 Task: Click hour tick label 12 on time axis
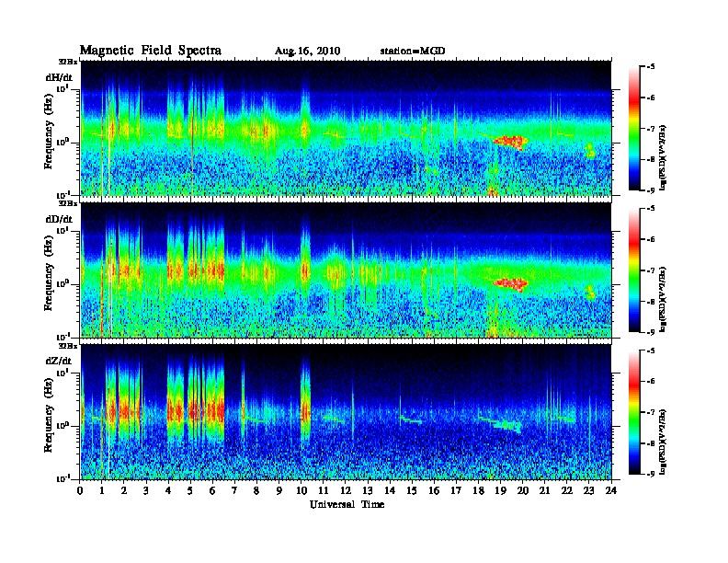point(346,491)
